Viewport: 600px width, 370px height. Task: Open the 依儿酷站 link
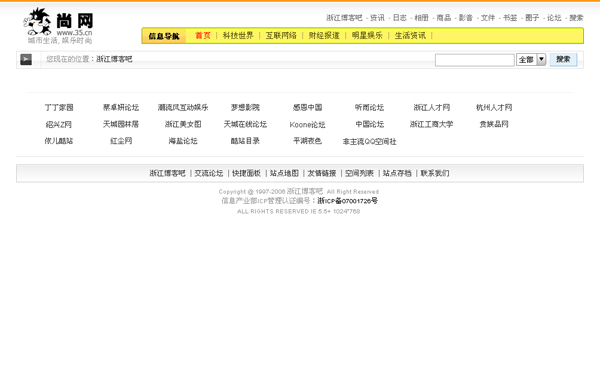[x=59, y=141]
